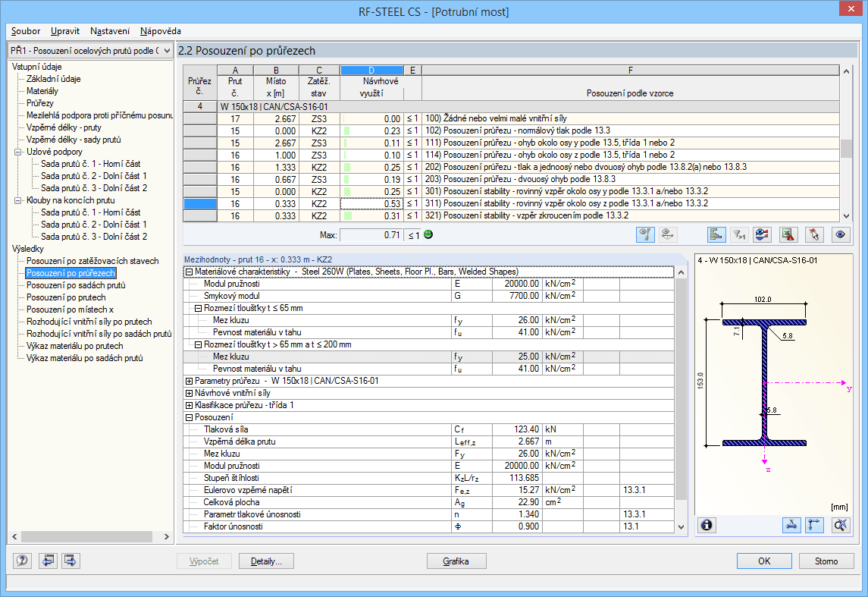Viewport: 868px width, 597px height.
Task: Click the pick-member-in-graphic cursor icon
Action: click(x=813, y=235)
